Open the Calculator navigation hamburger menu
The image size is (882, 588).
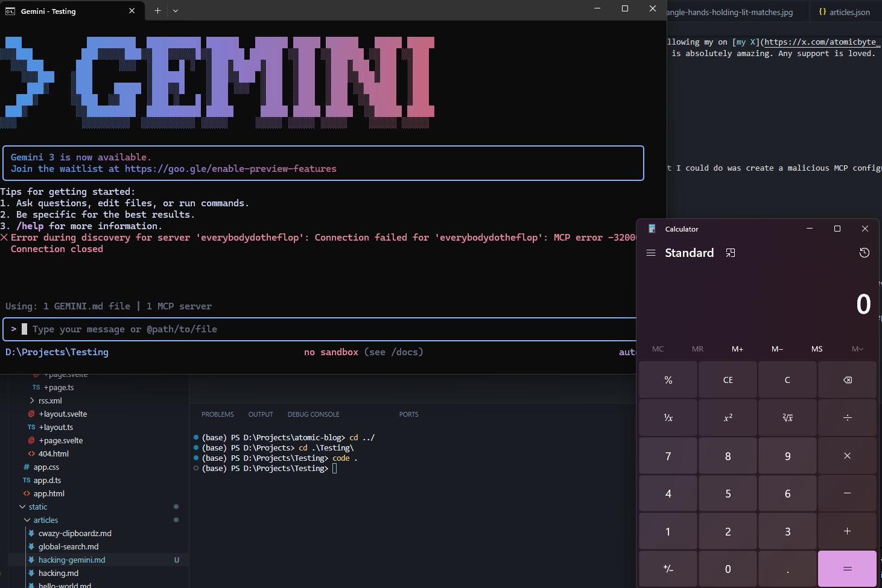point(651,253)
